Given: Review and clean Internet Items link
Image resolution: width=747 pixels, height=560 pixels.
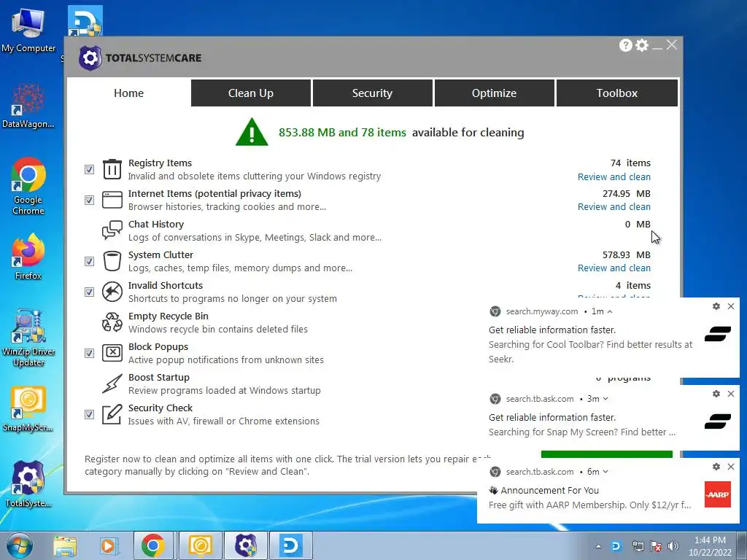Looking at the screenshot, I should coord(614,206).
